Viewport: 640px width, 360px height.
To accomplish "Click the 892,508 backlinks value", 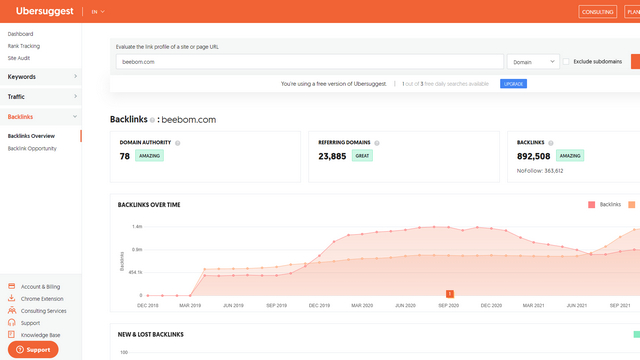I will pyautogui.click(x=533, y=156).
